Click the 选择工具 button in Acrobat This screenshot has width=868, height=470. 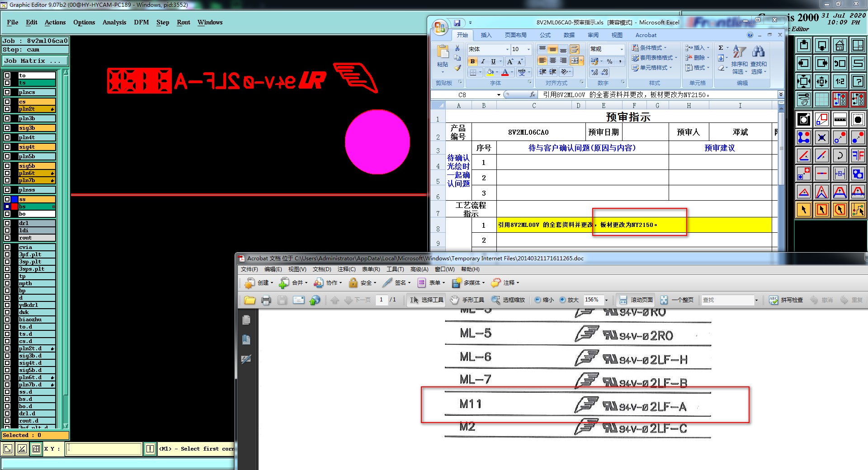pos(427,300)
